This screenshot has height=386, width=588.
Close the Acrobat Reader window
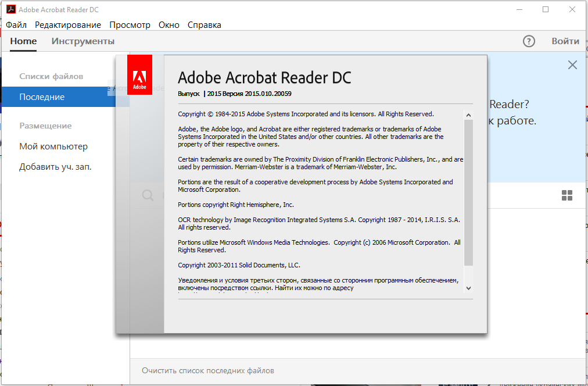pos(572,9)
